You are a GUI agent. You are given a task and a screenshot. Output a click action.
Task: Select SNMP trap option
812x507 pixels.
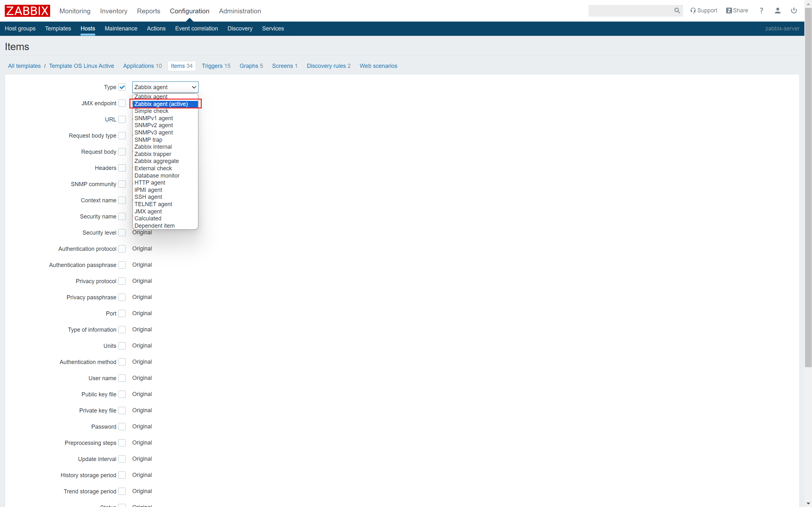click(x=165, y=140)
